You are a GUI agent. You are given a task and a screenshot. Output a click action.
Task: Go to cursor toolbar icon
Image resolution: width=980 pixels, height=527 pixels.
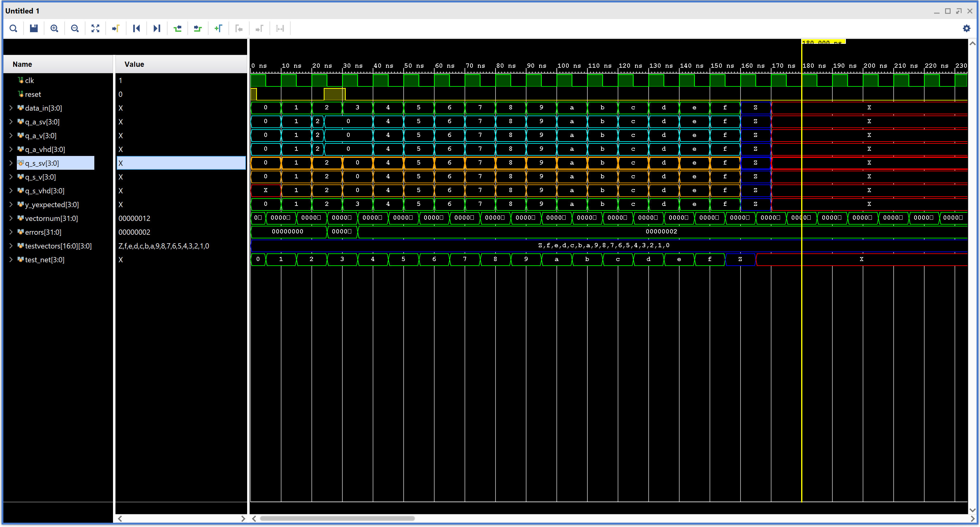point(116,28)
